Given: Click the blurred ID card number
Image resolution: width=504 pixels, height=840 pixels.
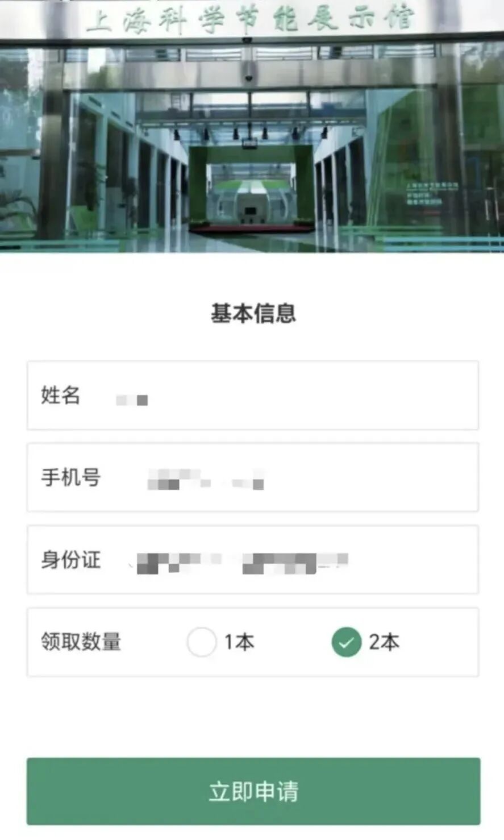Looking at the screenshot, I should tap(242, 562).
